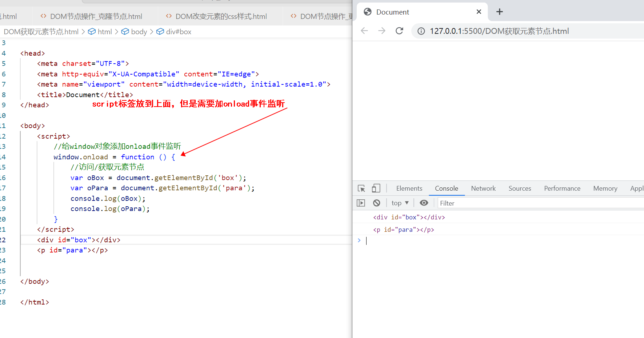Click the console.log(oBox) line
Screen dimensions: 644x338
click(108, 198)
